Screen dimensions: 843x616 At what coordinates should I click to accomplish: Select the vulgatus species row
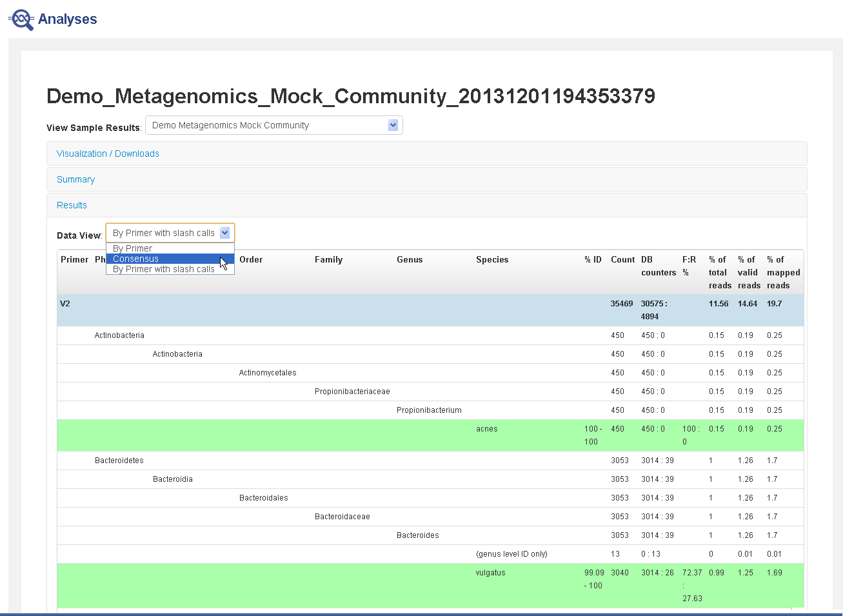click(490, 573)
